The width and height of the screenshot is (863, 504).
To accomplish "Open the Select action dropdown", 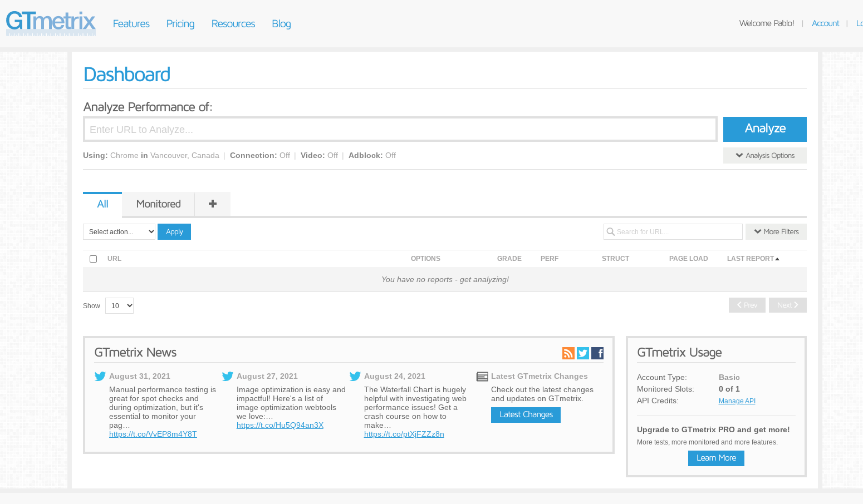I will coord(119,232).
